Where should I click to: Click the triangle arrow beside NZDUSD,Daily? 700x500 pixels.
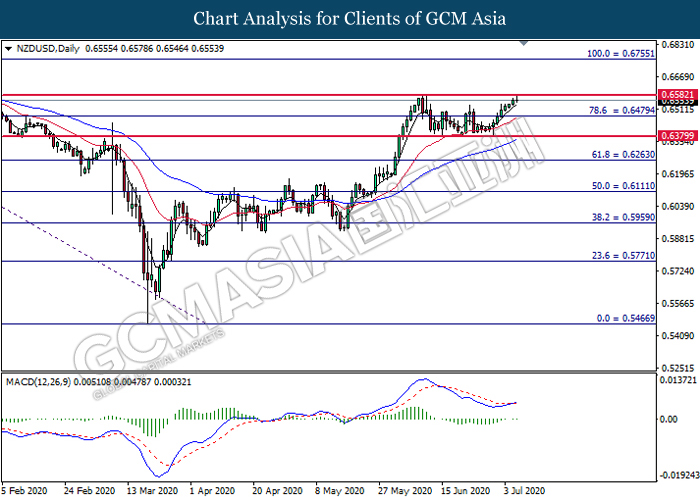click(x=9, y=47)
